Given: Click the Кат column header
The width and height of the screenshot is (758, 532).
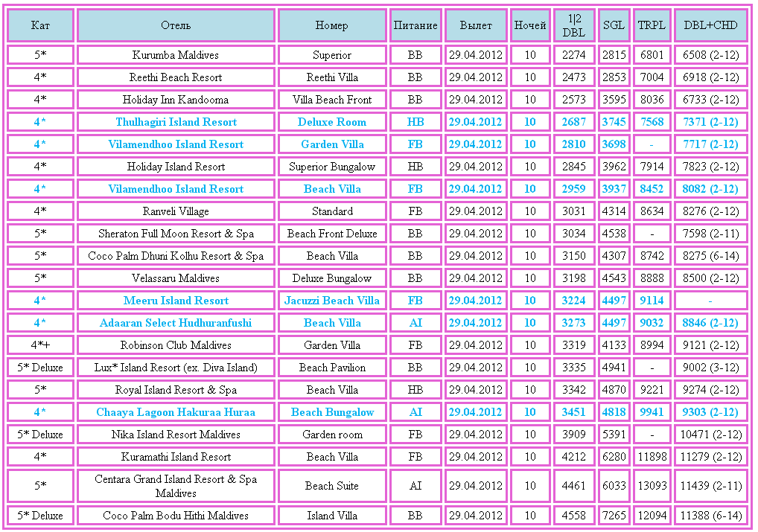Looking at the screenshot, I should [x=40, y=25].
